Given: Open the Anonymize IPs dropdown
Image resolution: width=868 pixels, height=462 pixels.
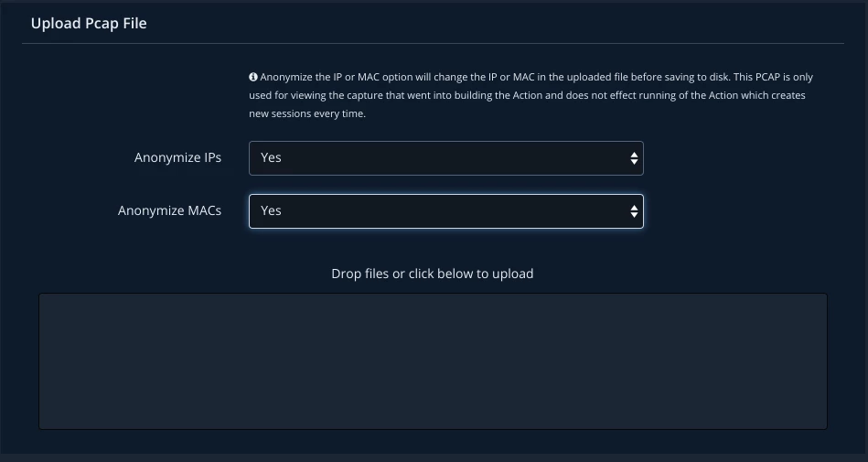Looking at the screenshot, I should (445, 158).
